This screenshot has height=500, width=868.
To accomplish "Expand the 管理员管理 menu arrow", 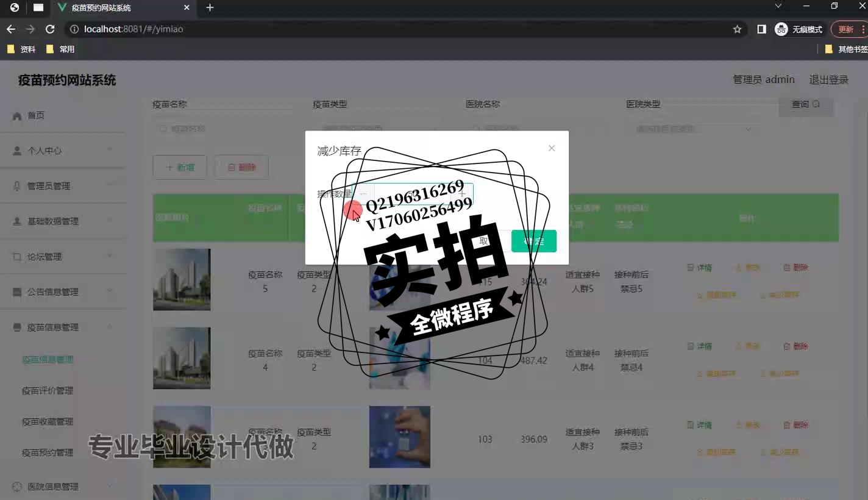I will tap(110, 185).
